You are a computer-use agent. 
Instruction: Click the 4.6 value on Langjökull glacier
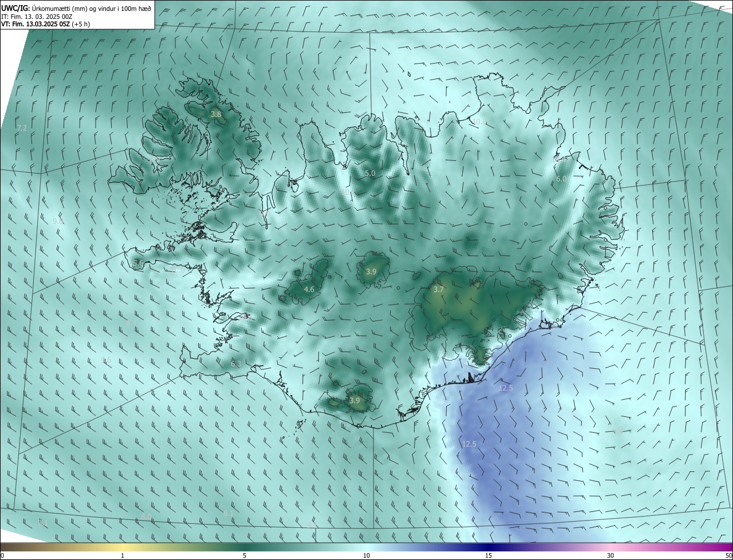tap(309, 290)
